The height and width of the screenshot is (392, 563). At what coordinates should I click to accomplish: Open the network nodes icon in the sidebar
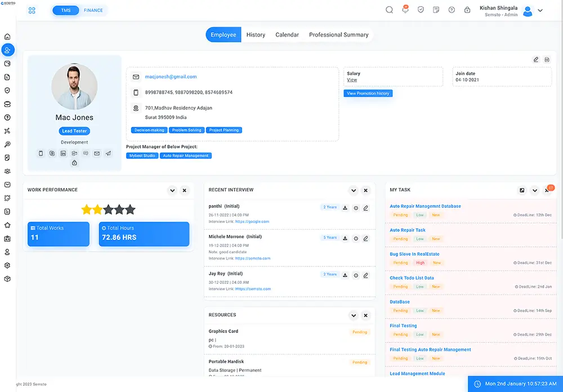point(7,131)
